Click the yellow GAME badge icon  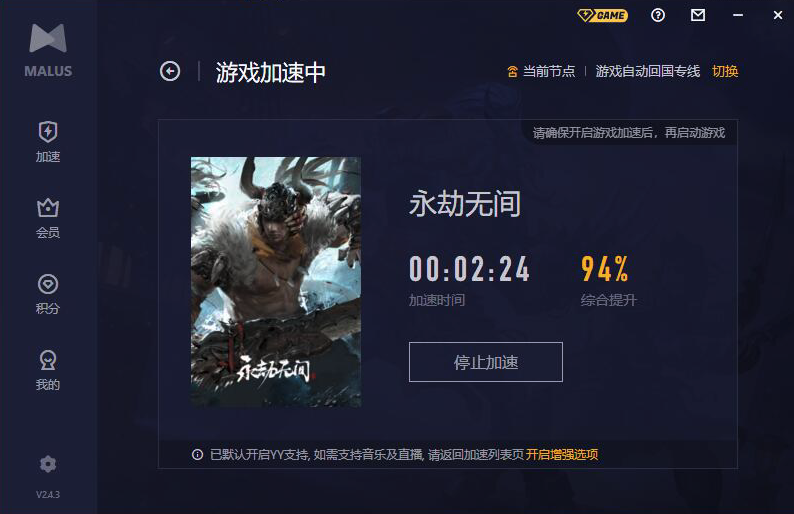[603, 15]
